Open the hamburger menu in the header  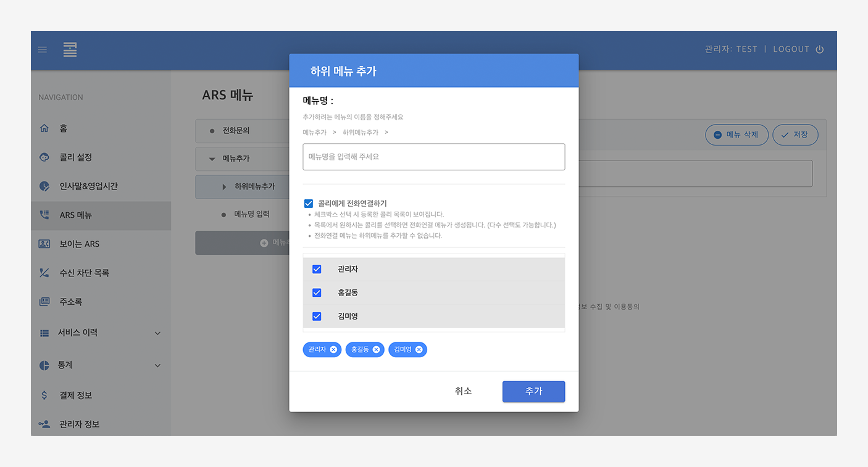point(43,49)
